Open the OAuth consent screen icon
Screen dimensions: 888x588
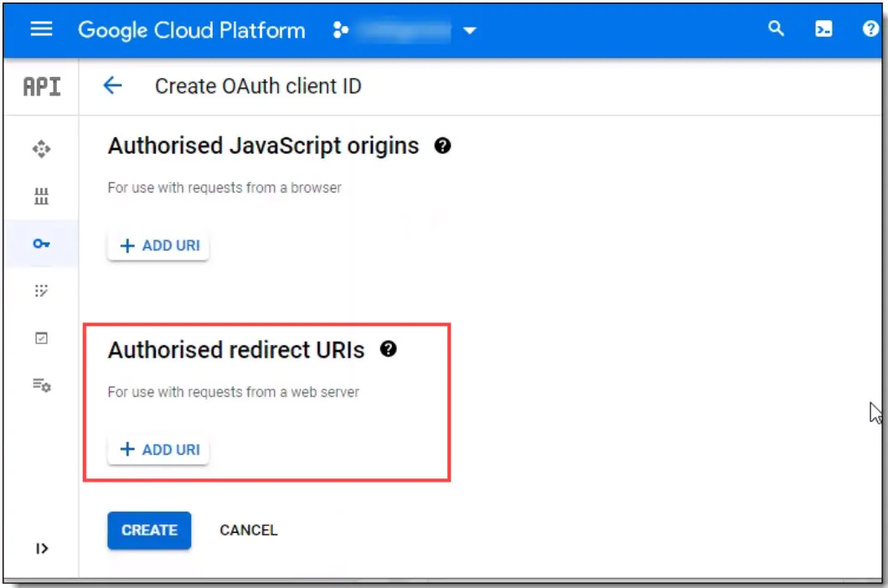(x=41, y=291)
